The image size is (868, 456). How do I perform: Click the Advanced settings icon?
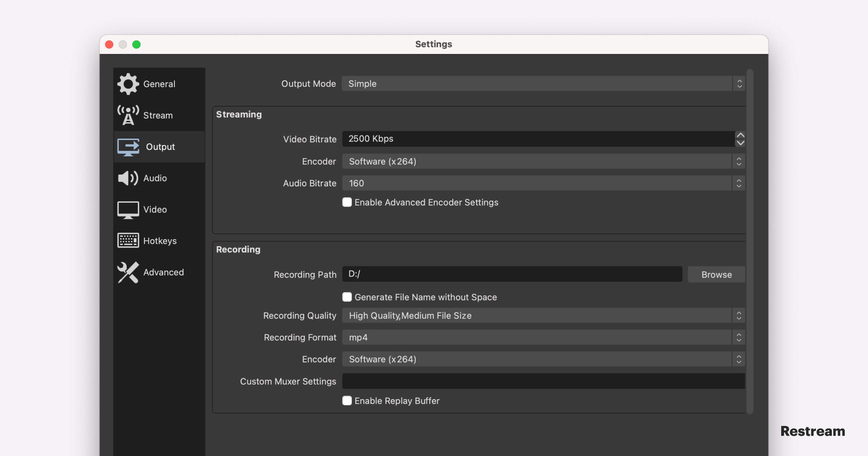click(127, 272)
